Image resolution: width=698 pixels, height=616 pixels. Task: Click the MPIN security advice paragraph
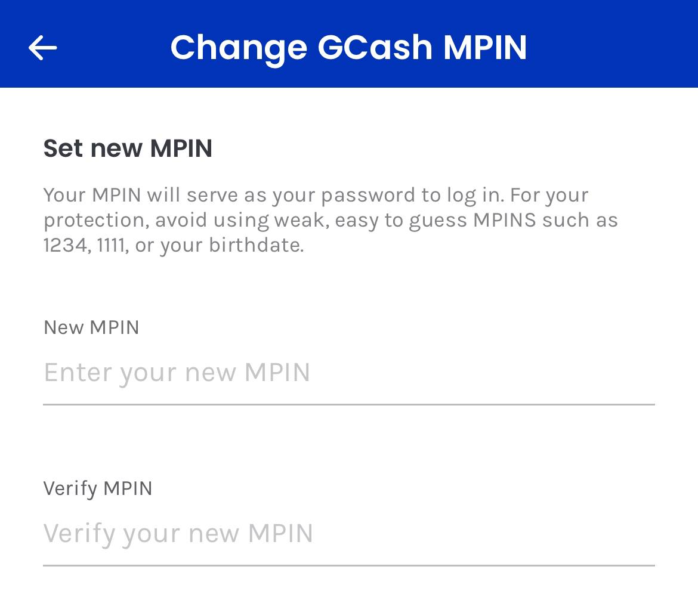331,219
